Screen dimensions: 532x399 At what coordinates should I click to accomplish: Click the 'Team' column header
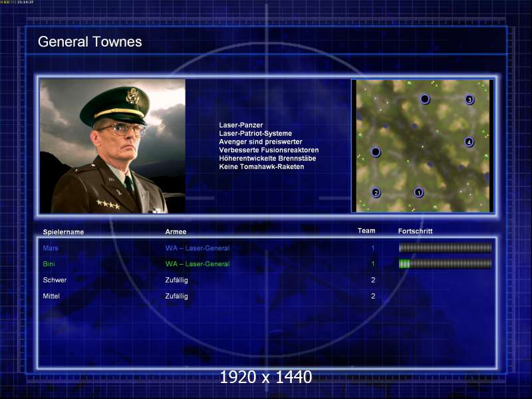366,231
